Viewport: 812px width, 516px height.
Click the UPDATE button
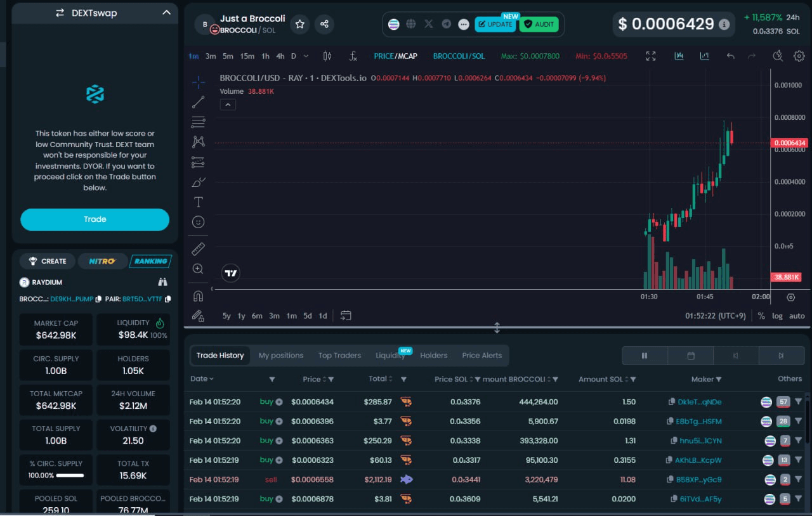tap(495, 24)
